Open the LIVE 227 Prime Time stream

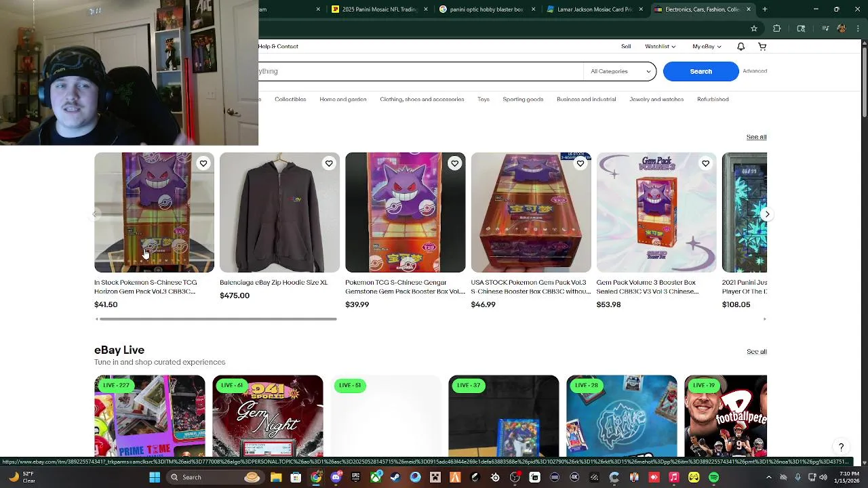click(x=149, y=416)
